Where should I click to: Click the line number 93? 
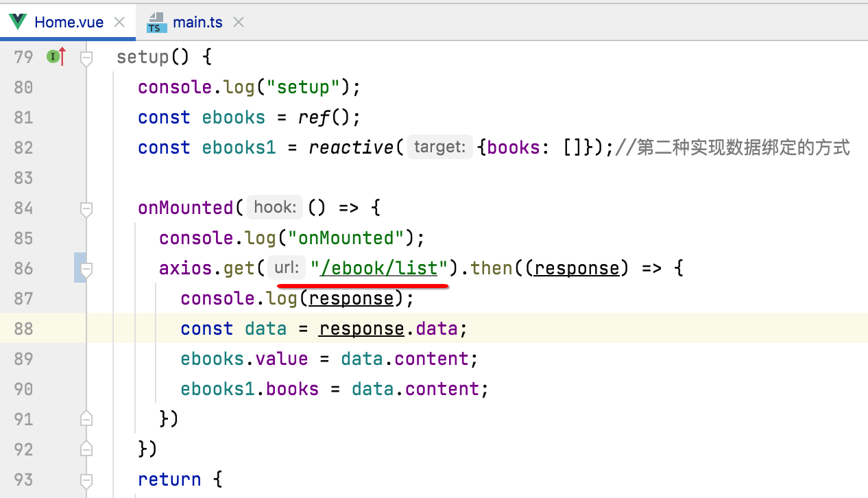coord(23,479)
